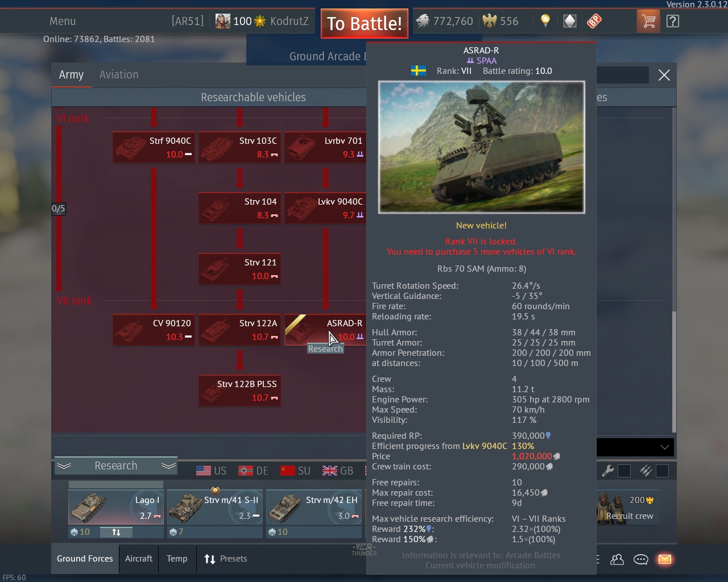The height and width of the screenshot is (582, 728).
Task: Select the Lvkv 9040C vehicle
Action: pyautogui.click(x=325, y=208)
